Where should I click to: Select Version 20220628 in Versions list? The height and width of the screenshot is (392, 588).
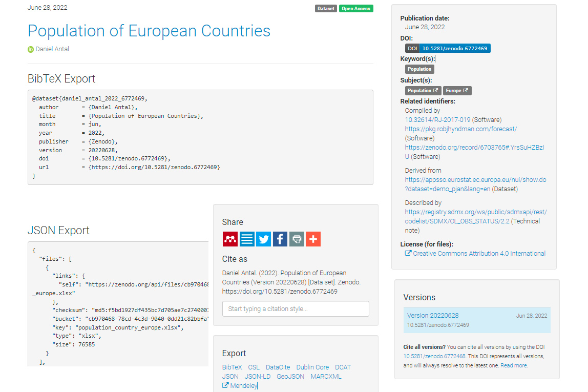coord(433,316)
